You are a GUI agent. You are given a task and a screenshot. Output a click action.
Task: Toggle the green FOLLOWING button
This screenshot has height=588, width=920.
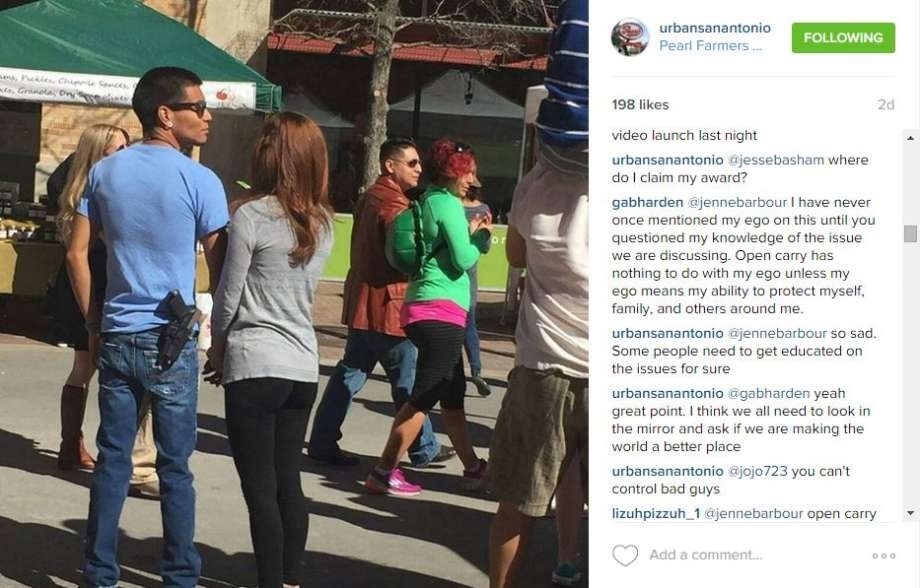tap(843, 38)
